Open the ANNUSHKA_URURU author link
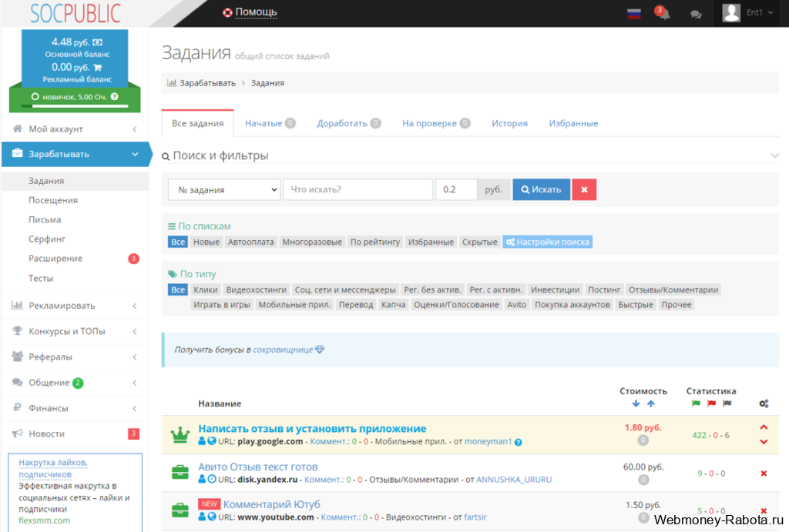Viewport: 789px width, 532px height. 514,479
